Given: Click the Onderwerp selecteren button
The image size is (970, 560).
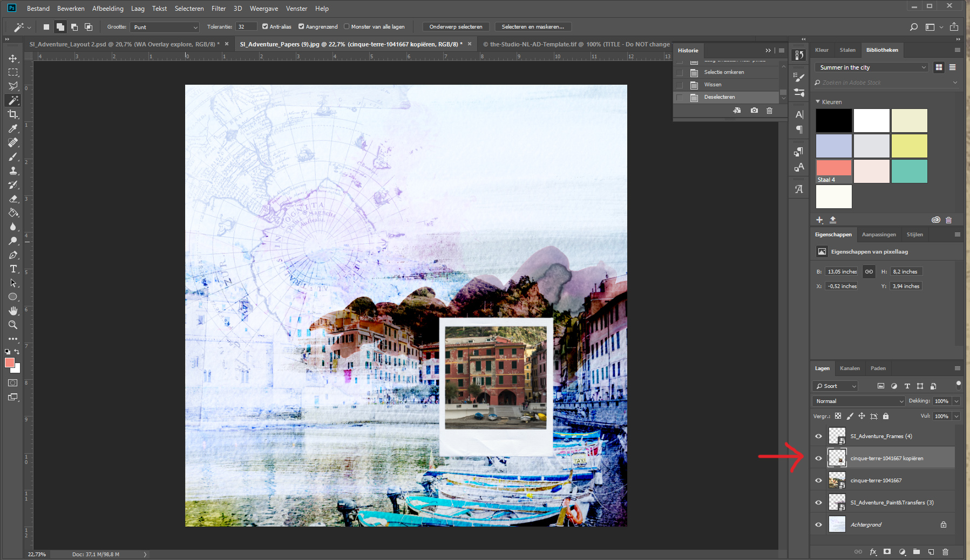Looking at the screenshot, I should (x=456, y=26).
